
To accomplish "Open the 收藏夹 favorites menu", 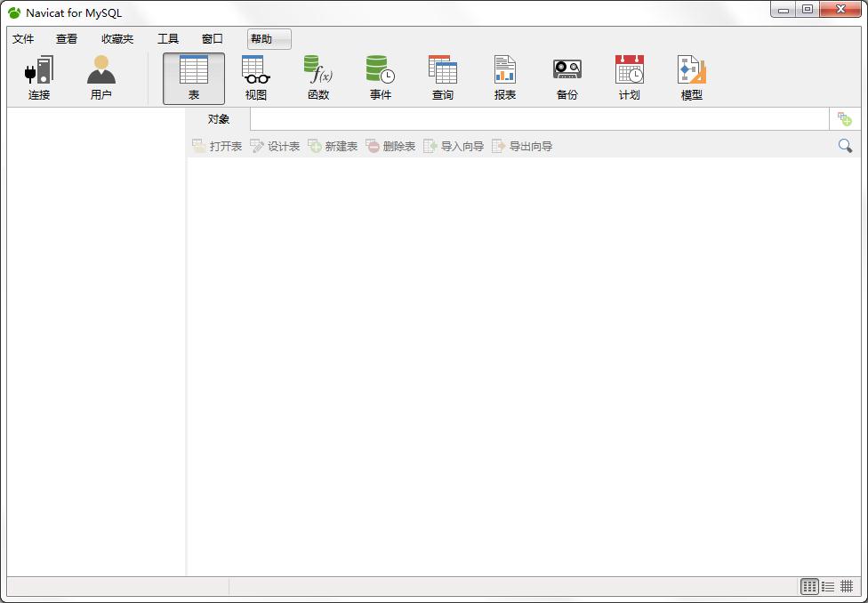I will [x=117, y=39].
